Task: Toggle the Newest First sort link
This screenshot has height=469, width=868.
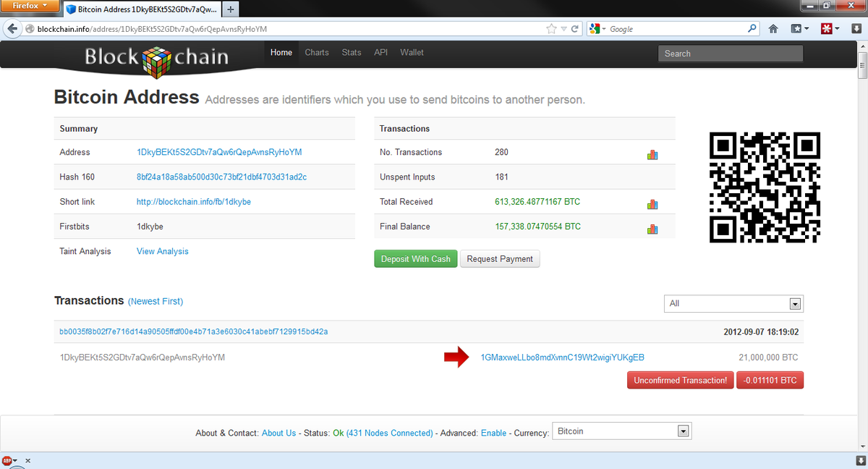Action: (156, 301)
